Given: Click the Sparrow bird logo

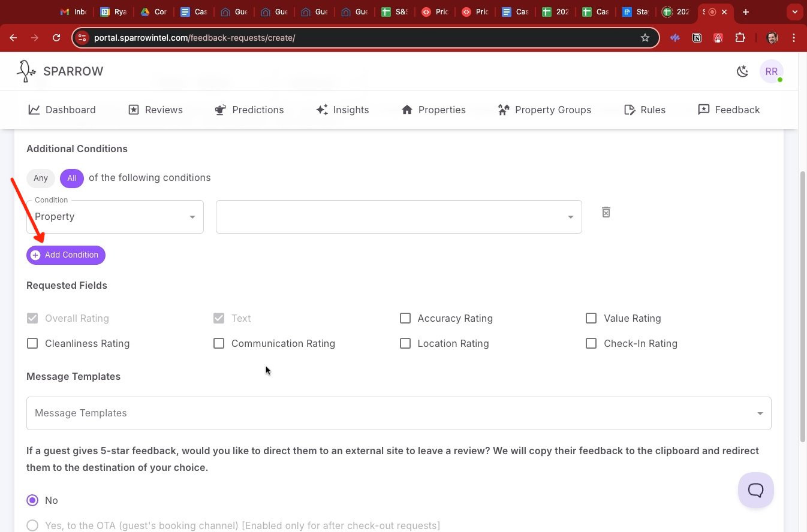Looking at the screenshot, I should (26, 71).
